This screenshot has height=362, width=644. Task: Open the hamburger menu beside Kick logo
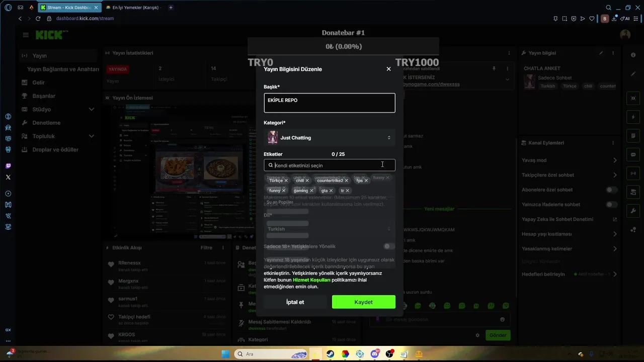pos(26,35)
